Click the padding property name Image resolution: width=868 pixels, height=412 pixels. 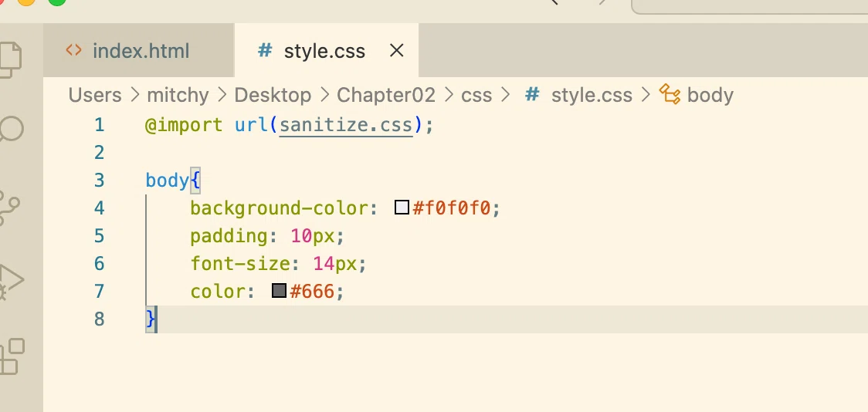(x=229, y=236)
